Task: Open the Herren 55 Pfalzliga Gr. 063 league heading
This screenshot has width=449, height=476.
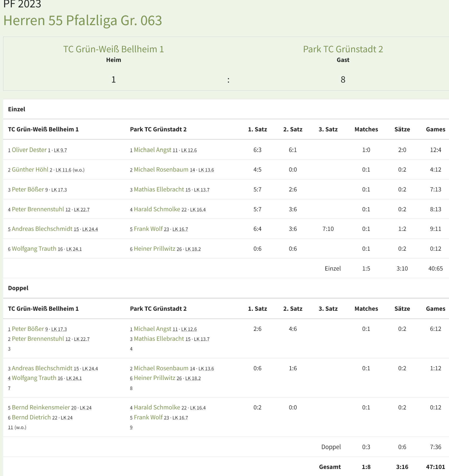Action: 83,20
